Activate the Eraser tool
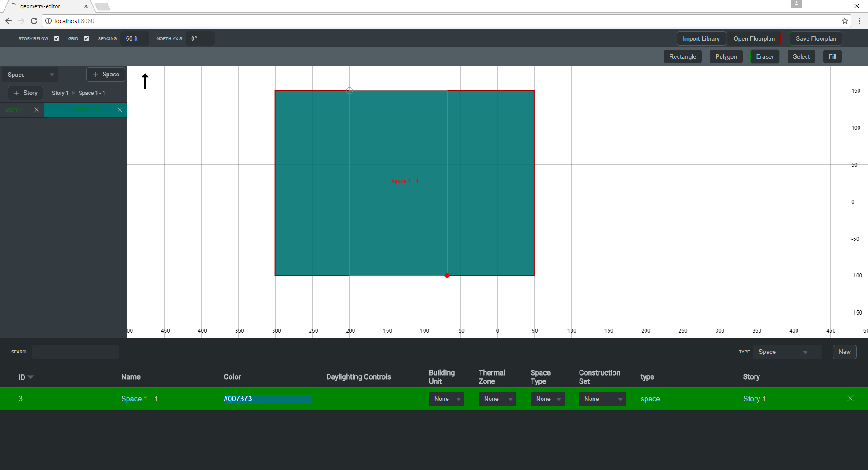Image resolution: width=868 pixels, height=470 pixels. pos(765,56)
